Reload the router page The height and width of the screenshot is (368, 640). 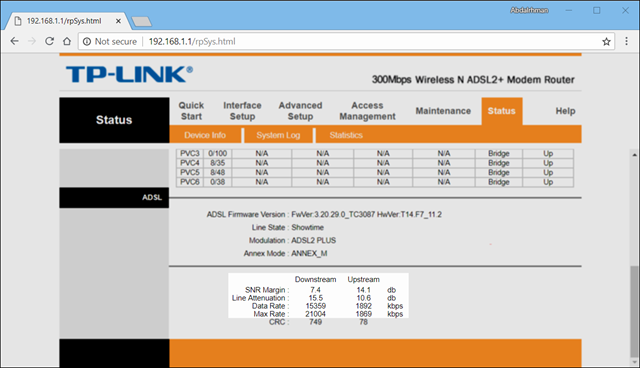[x=49, y=41]
